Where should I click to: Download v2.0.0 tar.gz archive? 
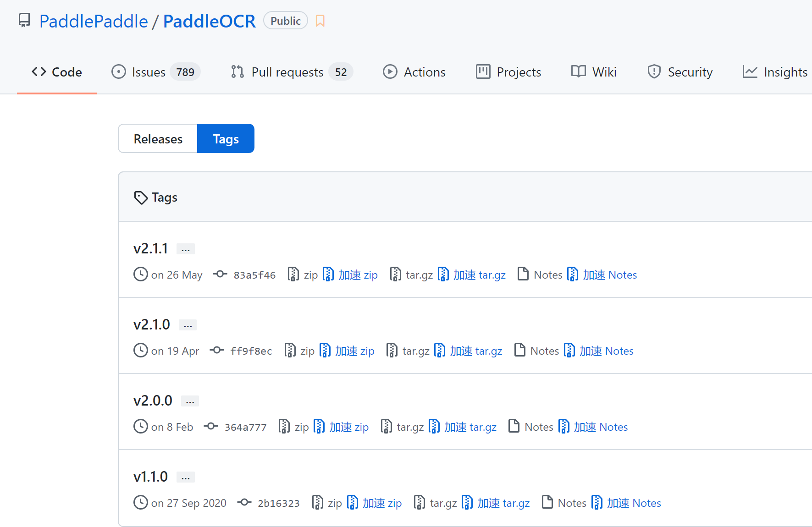pyautogui.click(x=403, y=427)
